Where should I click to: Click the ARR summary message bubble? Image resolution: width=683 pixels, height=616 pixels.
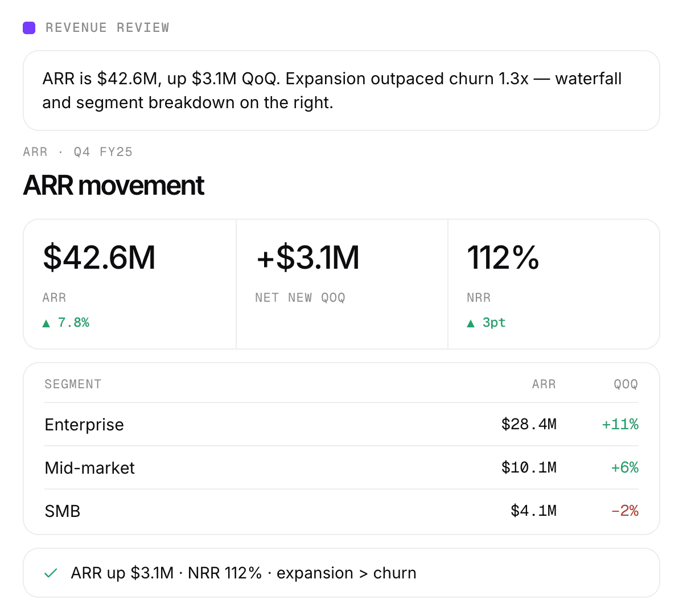341,91
